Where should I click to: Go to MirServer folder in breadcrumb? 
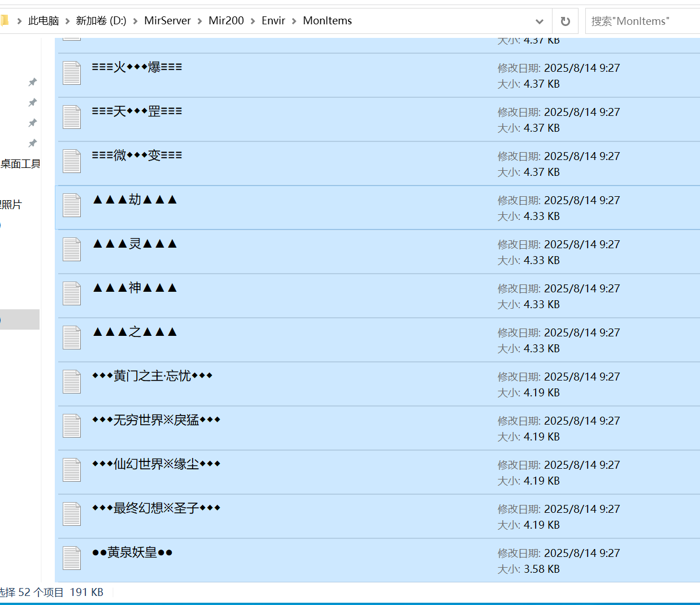[x=167, y=21]
